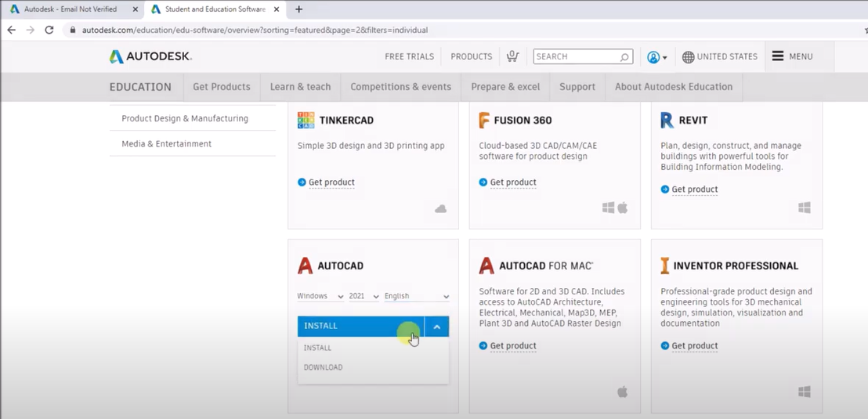Click the arrow icon beside Tinkercad Get product
The width and height of the screenshot is (868, 419).
[x=302, y=182]
